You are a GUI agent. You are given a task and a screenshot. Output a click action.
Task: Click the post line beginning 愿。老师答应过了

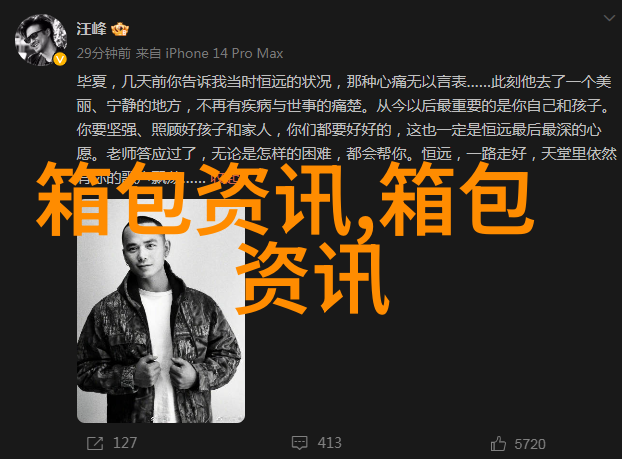(347, 154)
